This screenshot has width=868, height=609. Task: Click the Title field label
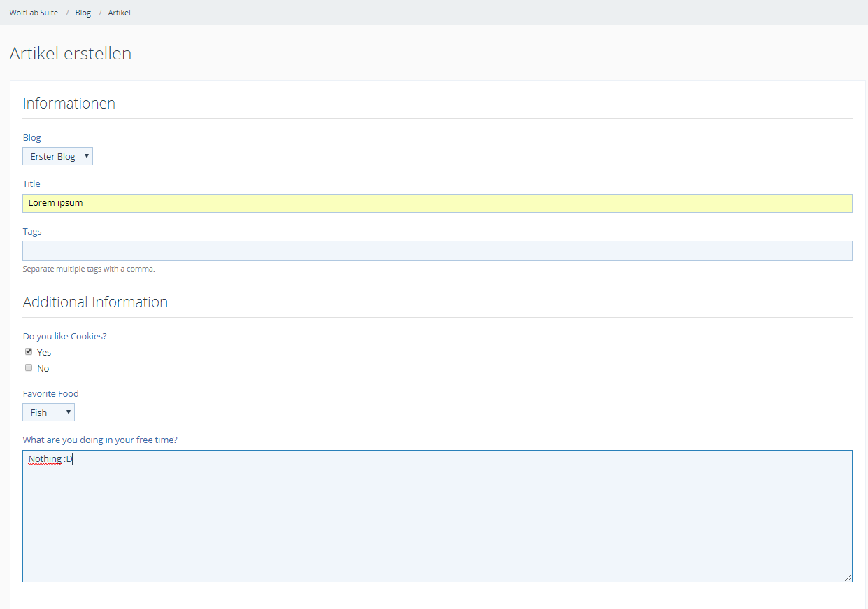coord(31,183)
